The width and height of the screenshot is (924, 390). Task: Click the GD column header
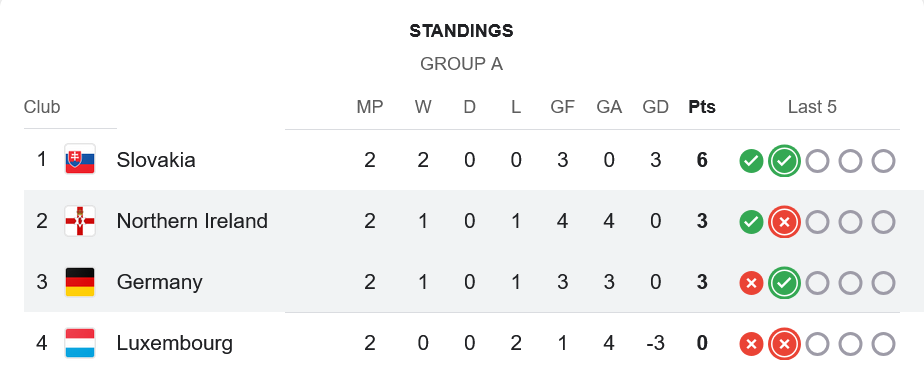click(655, 107)
